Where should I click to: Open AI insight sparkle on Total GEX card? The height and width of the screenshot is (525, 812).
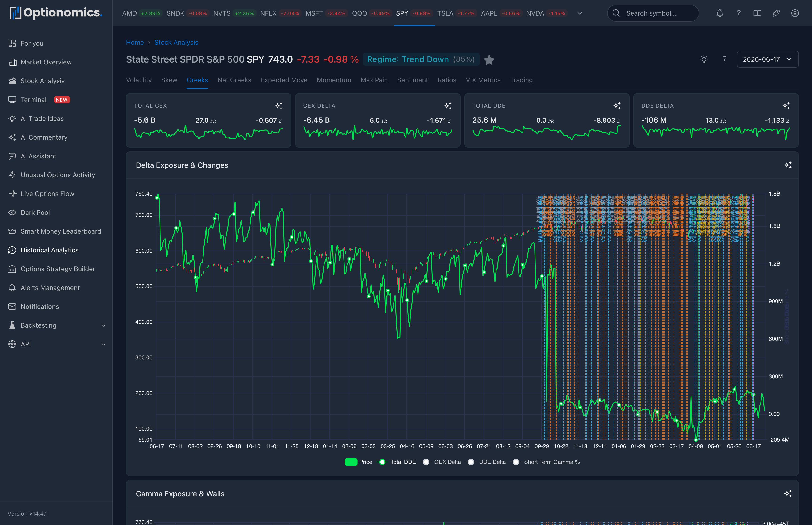click(278, 106)
